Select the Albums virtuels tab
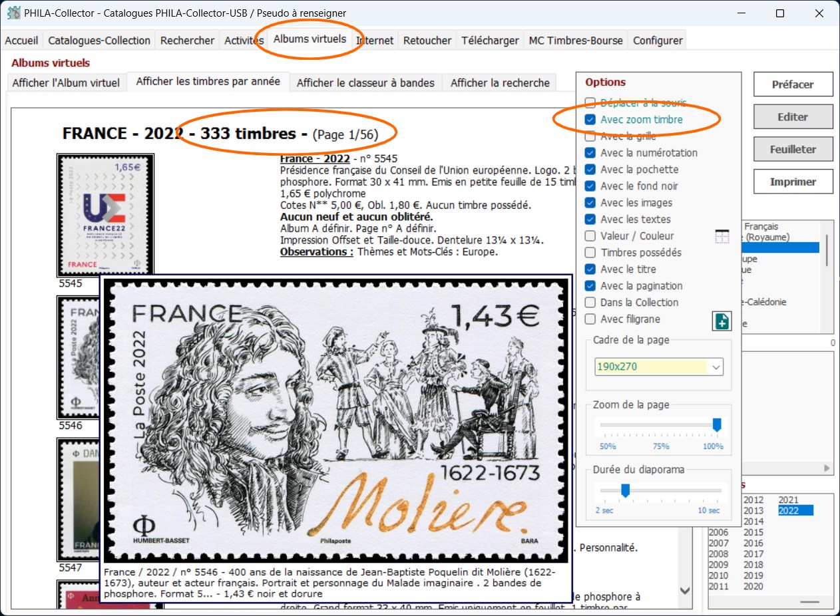This screenshot has width=840, height=616. 310,39
